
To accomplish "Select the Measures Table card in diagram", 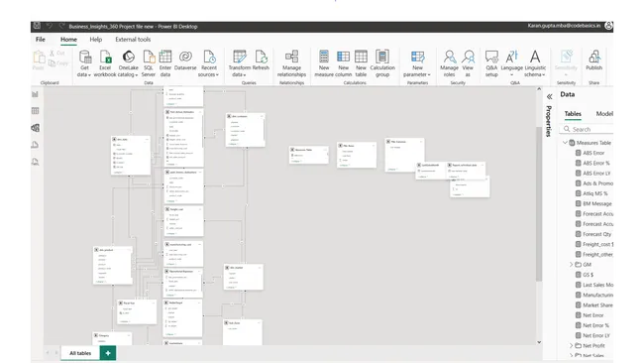I will coord(308,156).
